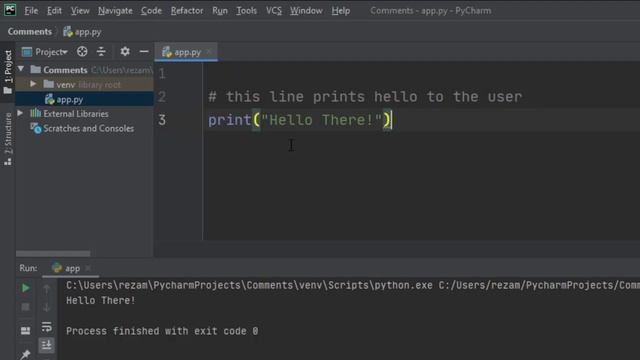The width and height of the screenshot is (640, 360).
Task: Click the python.exe path line in console
Action: pos(353,285)
